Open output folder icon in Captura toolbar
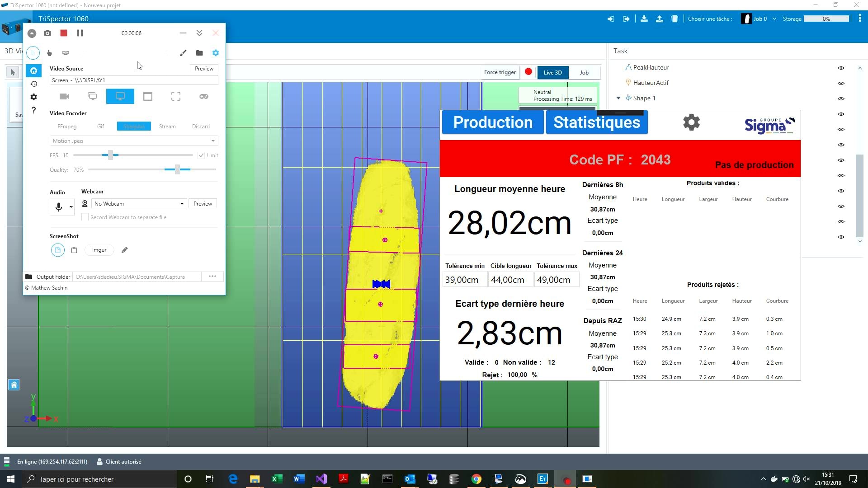This screenshot has height=488, width=868. point(199,53)
